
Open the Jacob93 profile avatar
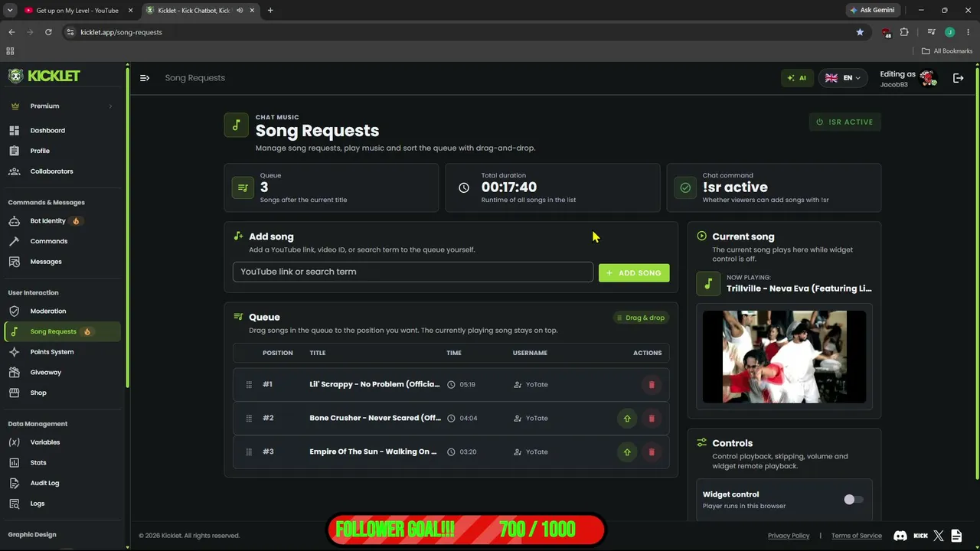tap(928, 78)
